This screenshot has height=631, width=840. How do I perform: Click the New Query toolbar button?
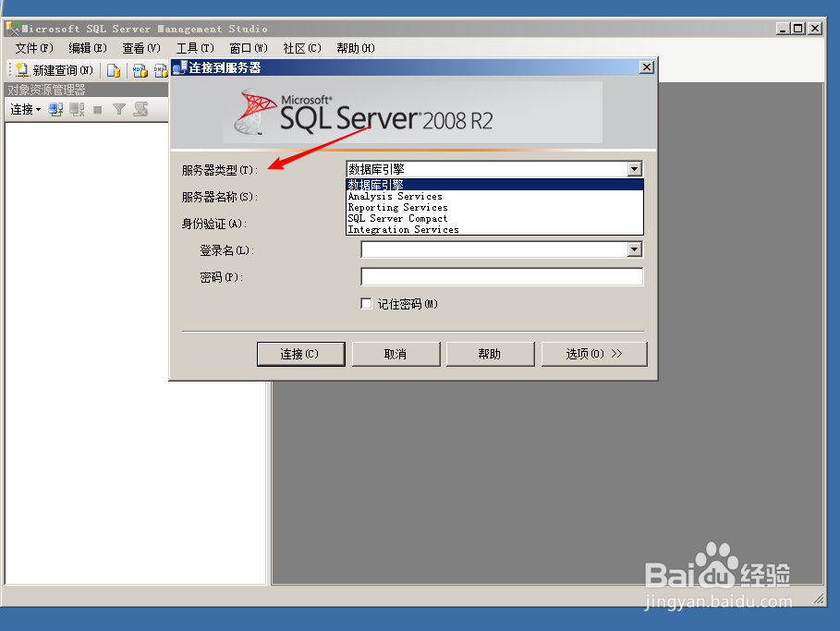[x=55, y=70]
